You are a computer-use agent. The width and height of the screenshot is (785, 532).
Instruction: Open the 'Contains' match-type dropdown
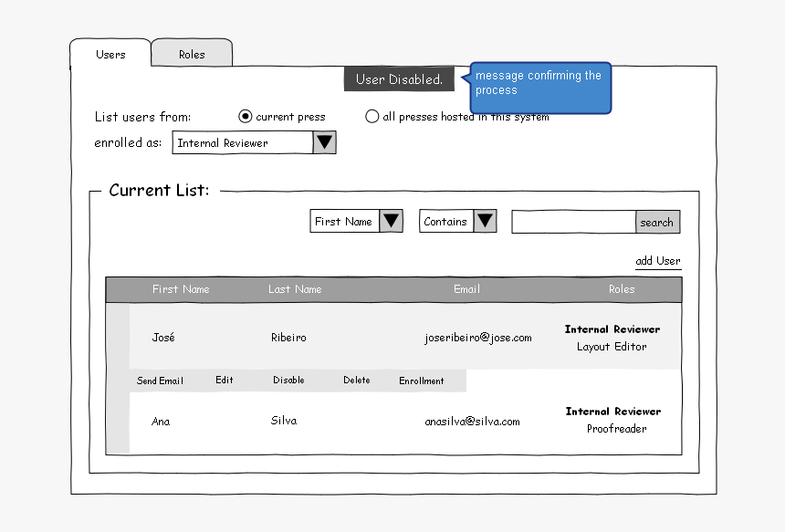pyautogui.click(x=485, y=220)
